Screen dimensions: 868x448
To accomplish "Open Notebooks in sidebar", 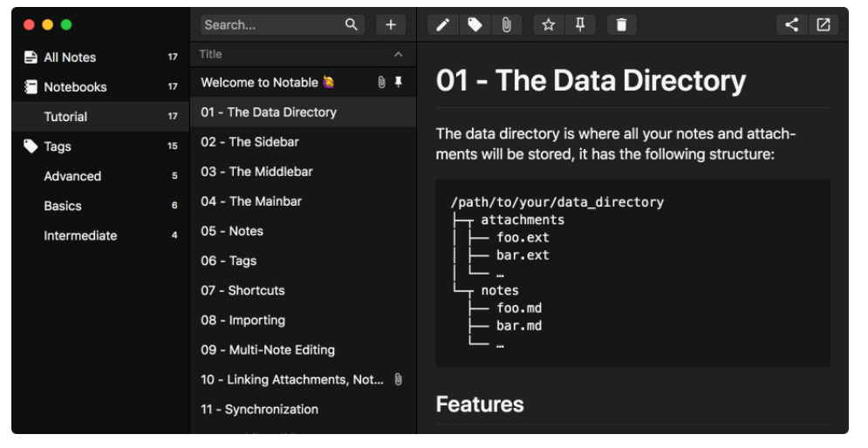I will pyautogui.click(x=100, y=87).
